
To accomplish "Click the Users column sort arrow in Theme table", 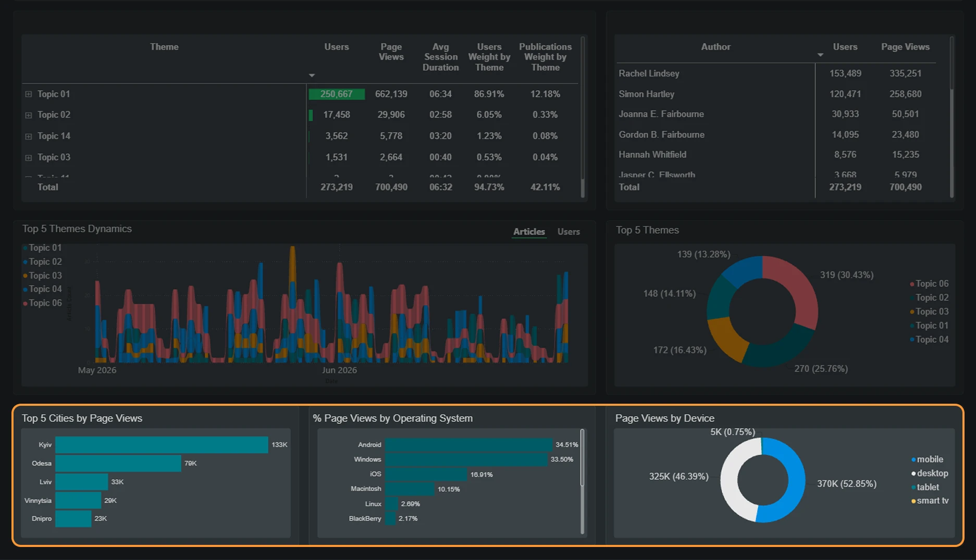I will (312, 76).
